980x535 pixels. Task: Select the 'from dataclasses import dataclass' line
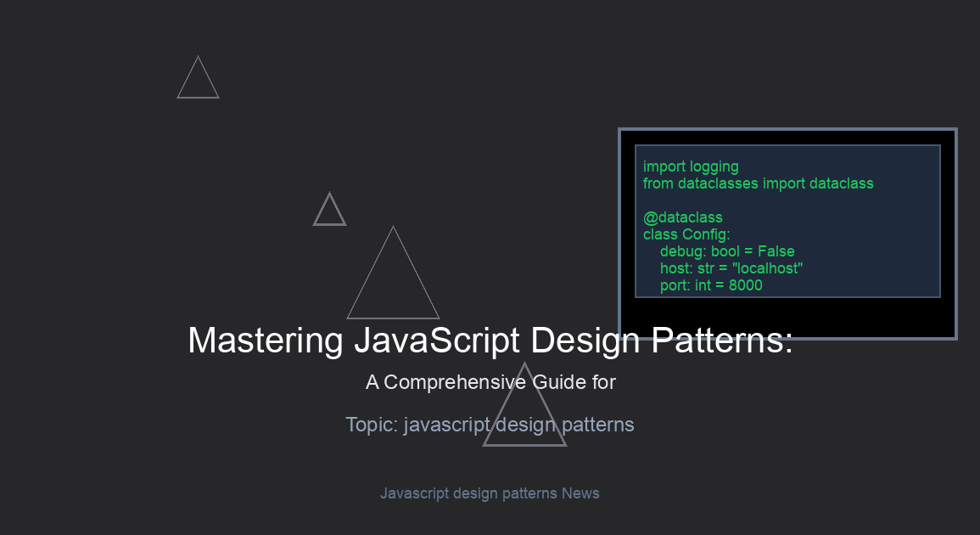[x=758, y=183]
